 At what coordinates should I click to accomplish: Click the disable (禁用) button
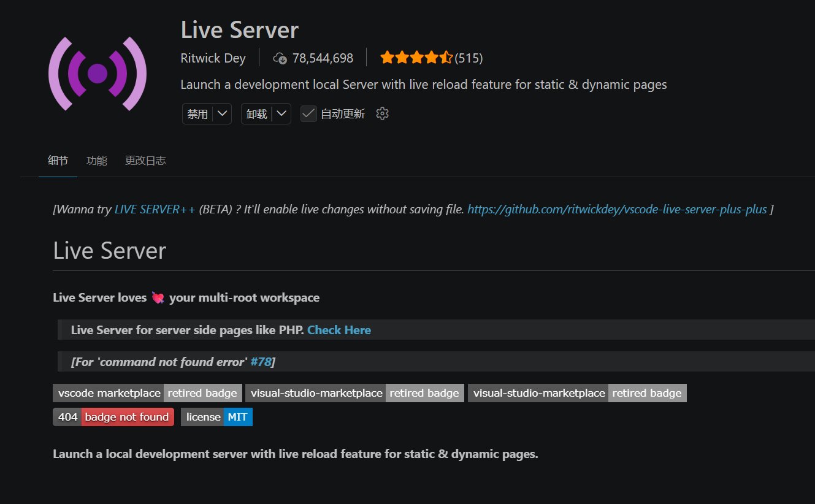click(x=197, y=114)
